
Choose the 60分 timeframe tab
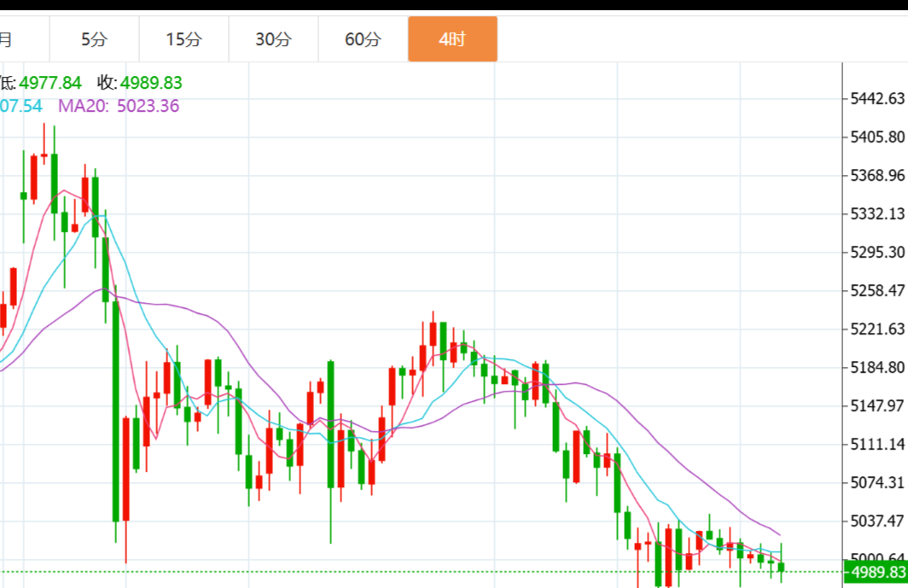tap(363, 39)
